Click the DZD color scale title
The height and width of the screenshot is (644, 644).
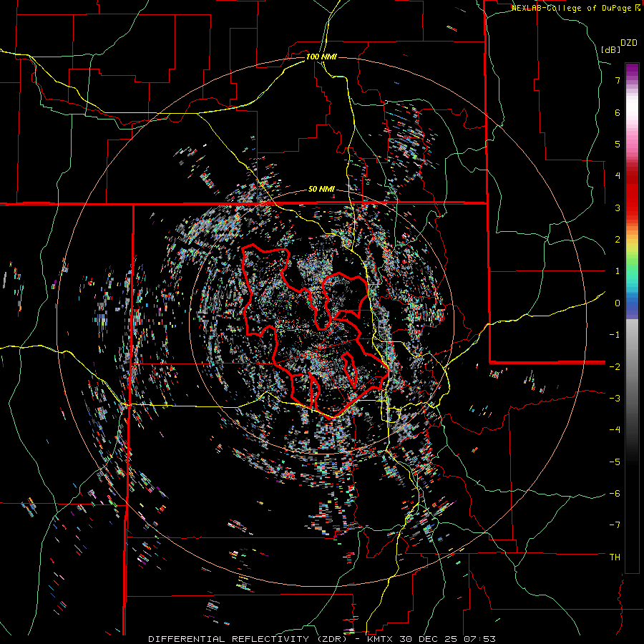[x=629, y=43]
